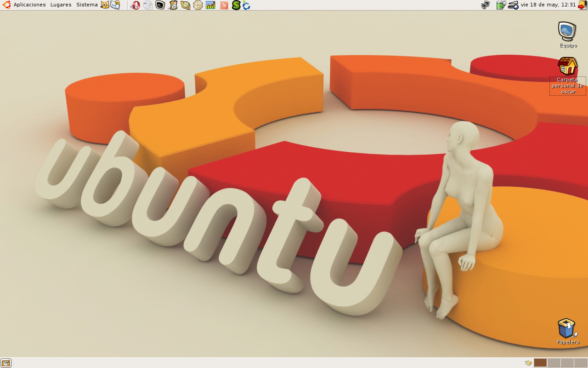Click the Show Desktop button in the bottom panel
588x368 pixels.
click(x=6, y=363)
